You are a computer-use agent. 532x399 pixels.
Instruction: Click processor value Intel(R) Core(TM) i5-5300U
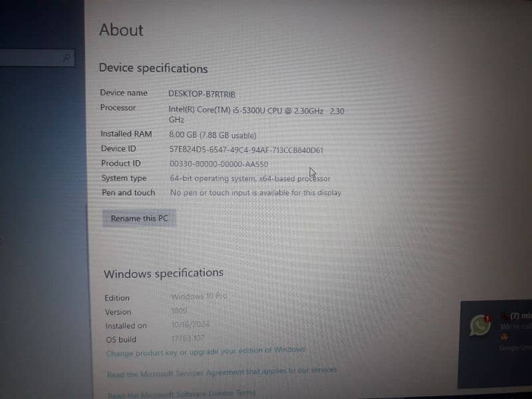[x=257, y=114]
